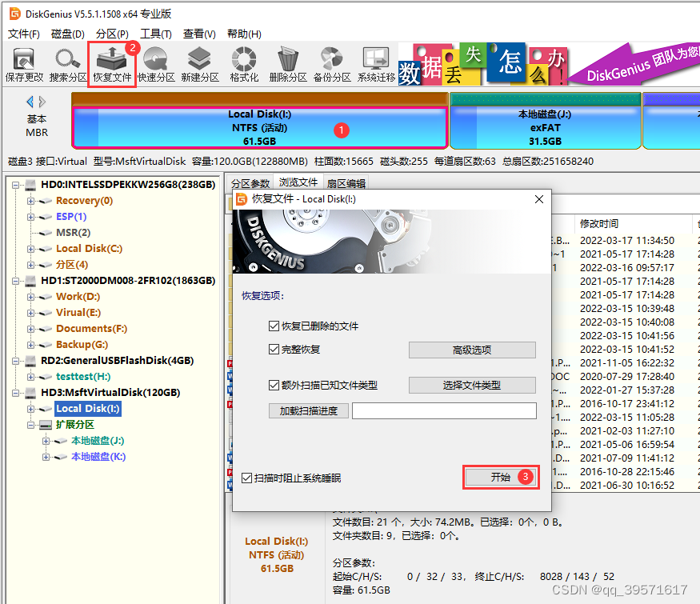Viewport: 700px width, 604px height.
Task: Switch to the 浏览文件 tab
Action: pos(298,182)
